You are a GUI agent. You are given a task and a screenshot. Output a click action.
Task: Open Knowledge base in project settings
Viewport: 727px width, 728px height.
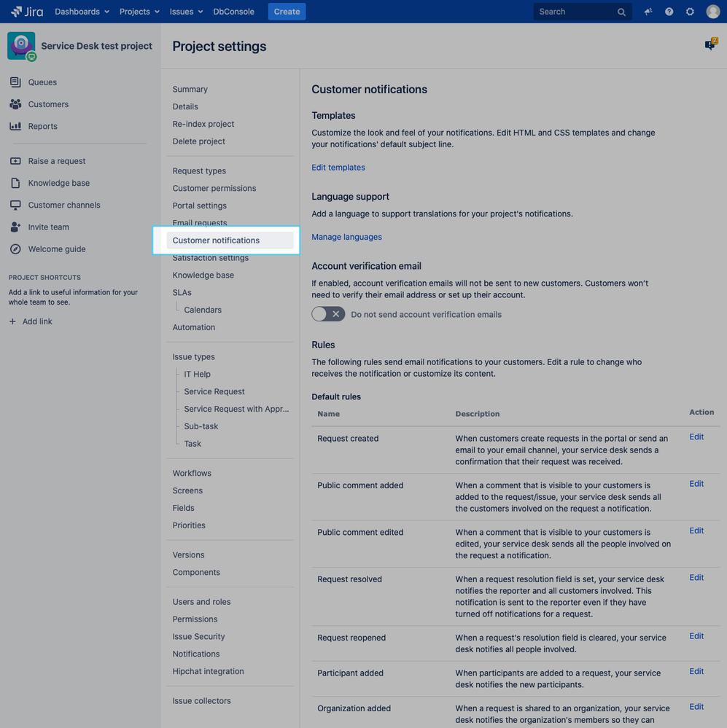pyautogui.click(x=203, y=275)
